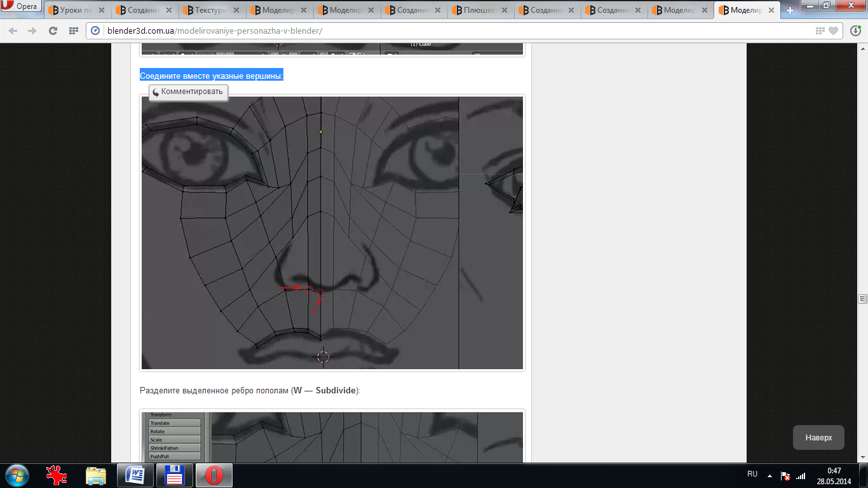868x488 pixels.
Task: Go back to the previous page
Action: [13, 30]
